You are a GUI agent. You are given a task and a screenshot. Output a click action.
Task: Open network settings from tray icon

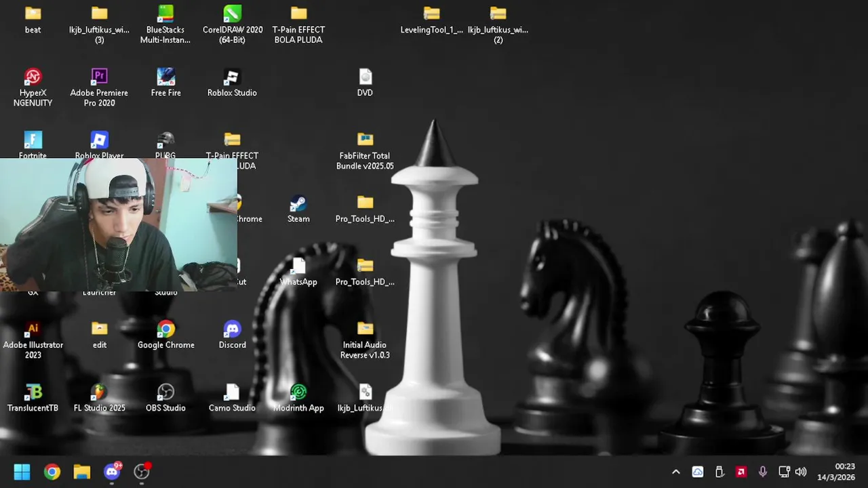click(784, 472)
